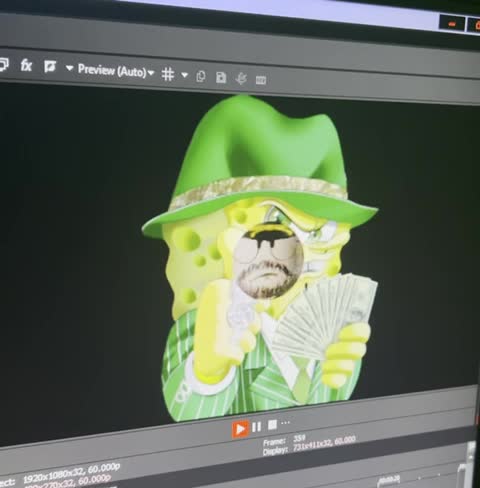Open the Preview (Auto) quality dropdown
Viewport: 480px width, 488px height.
click(x=116, y=71)
